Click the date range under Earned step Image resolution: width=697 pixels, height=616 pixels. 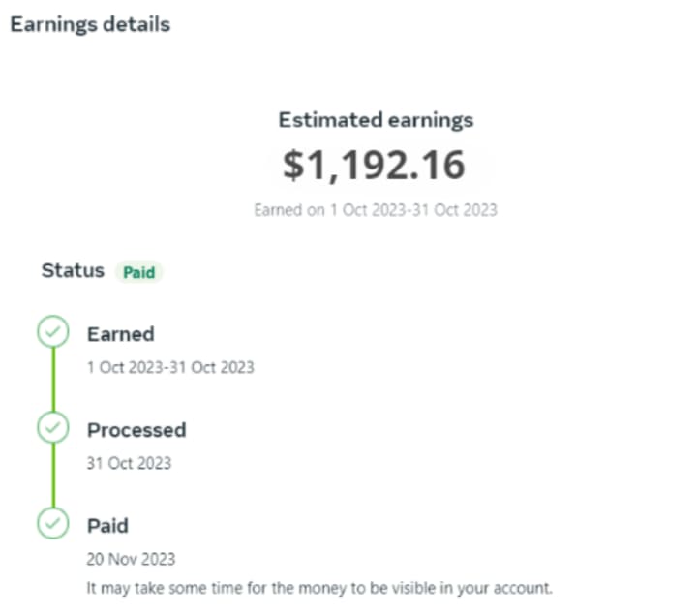(x=170, y=367)
